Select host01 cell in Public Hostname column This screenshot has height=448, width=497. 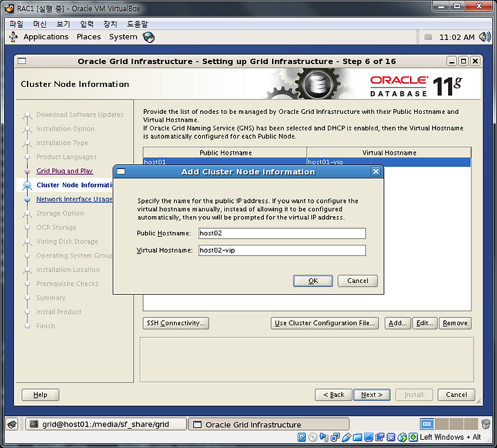click(x=225, y=162)
